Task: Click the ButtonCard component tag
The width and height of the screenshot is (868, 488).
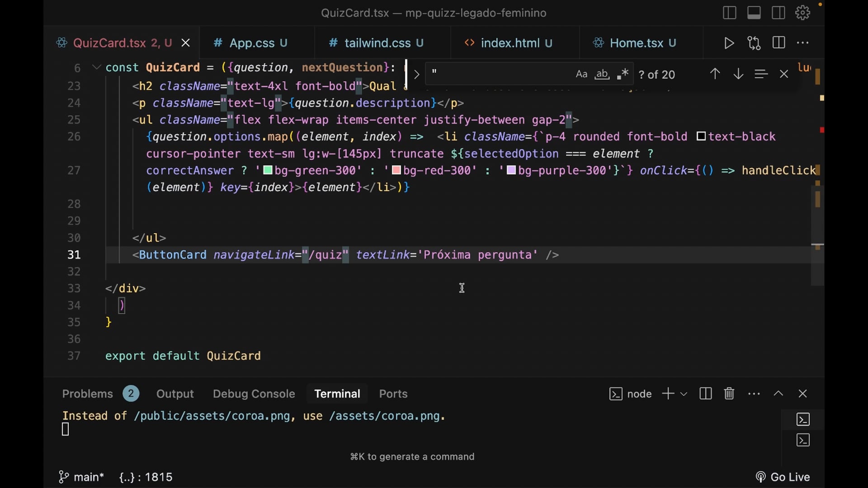Action: point(172,255)
